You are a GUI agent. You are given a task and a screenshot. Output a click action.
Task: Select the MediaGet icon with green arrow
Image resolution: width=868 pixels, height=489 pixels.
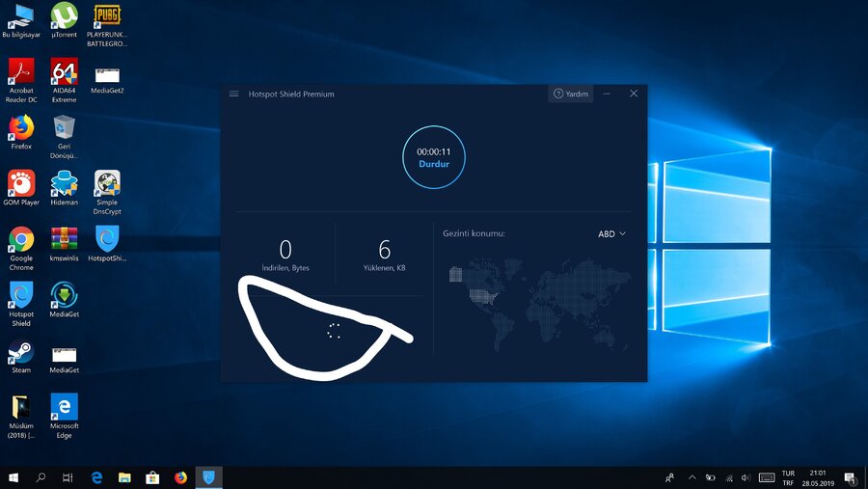click(x=65, y=300)
